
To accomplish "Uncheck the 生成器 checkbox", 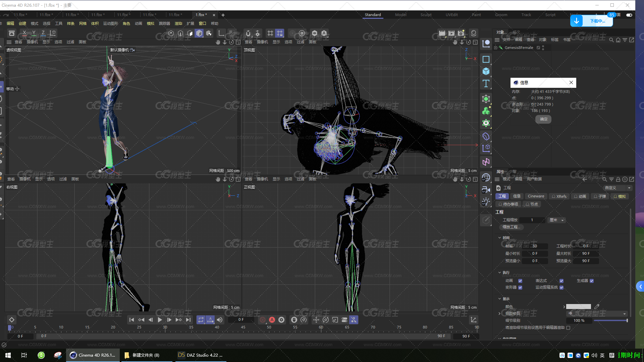I will click(x=592, y=281).
